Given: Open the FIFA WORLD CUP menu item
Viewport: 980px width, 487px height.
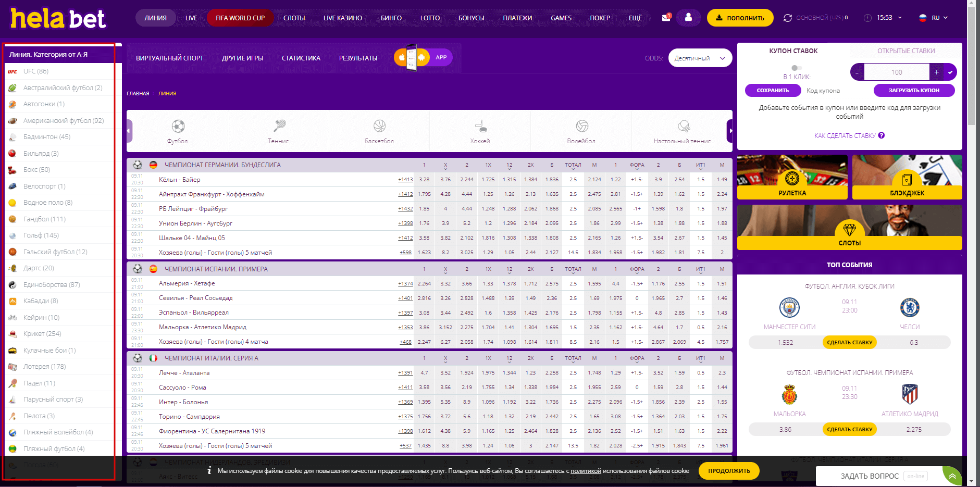Looking at the screenshot, I should (240, 18).
